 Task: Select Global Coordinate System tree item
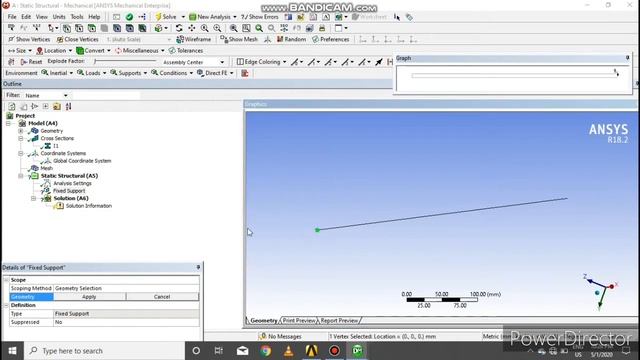click(82, 161)
